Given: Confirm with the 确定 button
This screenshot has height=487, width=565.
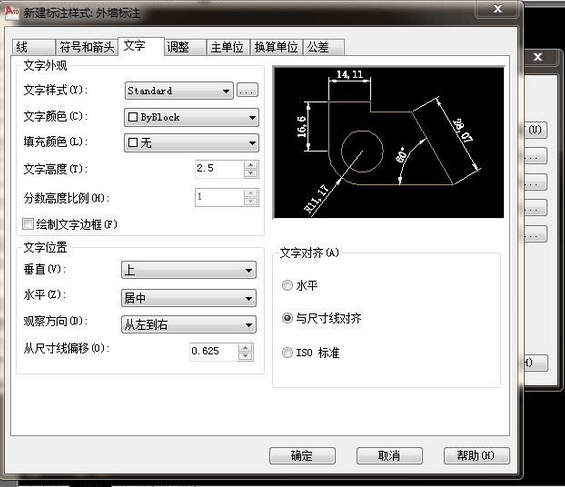Looking at the screenshot, I should pyautogui.click(x=302, y=456).
